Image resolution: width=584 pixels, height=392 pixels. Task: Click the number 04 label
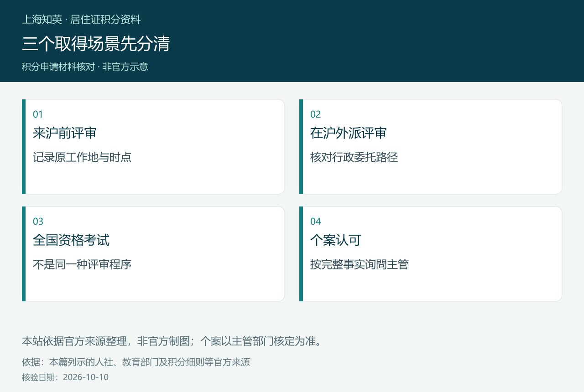(x=316, y=222)
